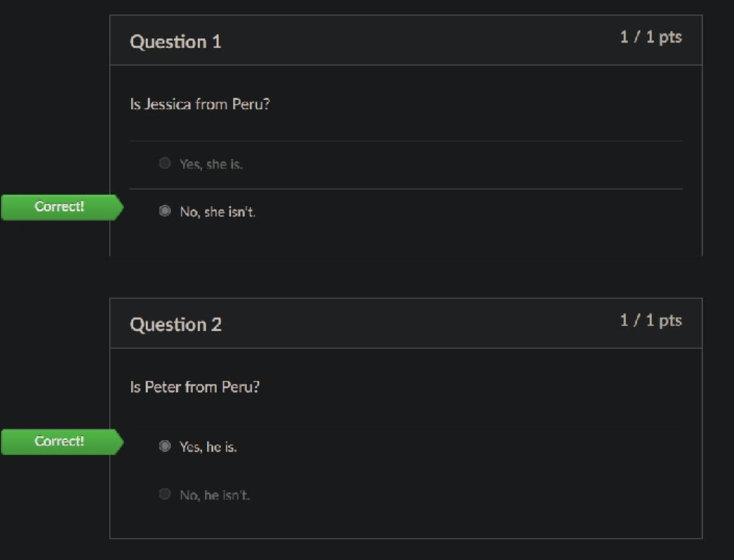
Task: Select the radio button for "Yes, he is."
Action: tap(164, 446)
